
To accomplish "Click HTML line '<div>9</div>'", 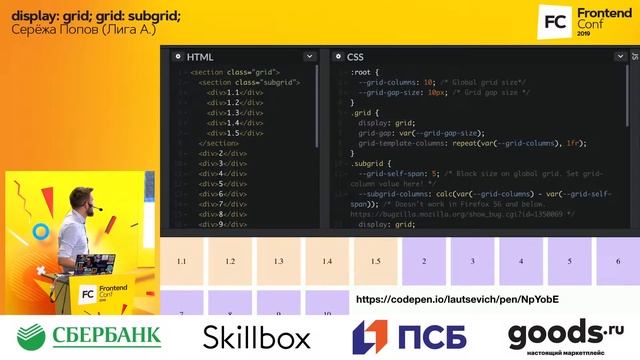I will [223, 224].
